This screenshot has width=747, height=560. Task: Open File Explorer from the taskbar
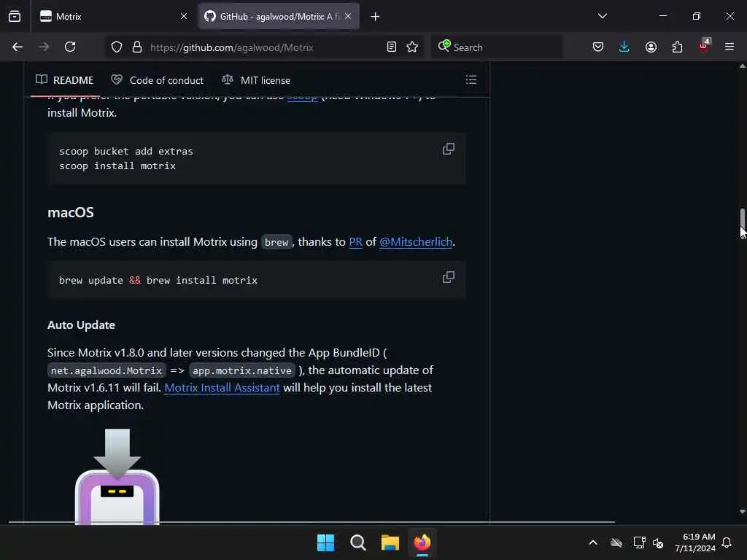390,542
